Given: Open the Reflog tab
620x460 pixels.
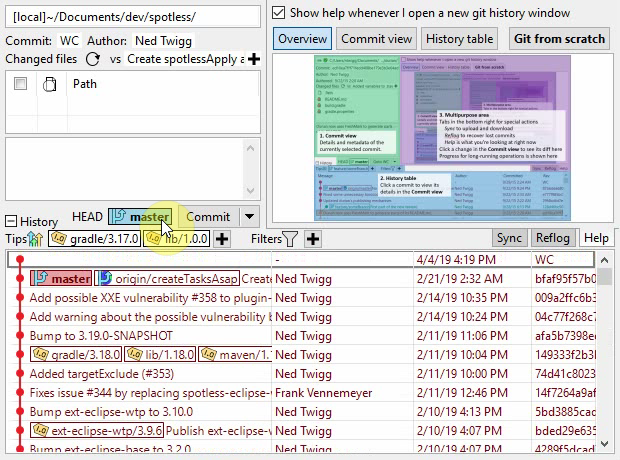Looking at the screenshot, I should coord(553,238).
